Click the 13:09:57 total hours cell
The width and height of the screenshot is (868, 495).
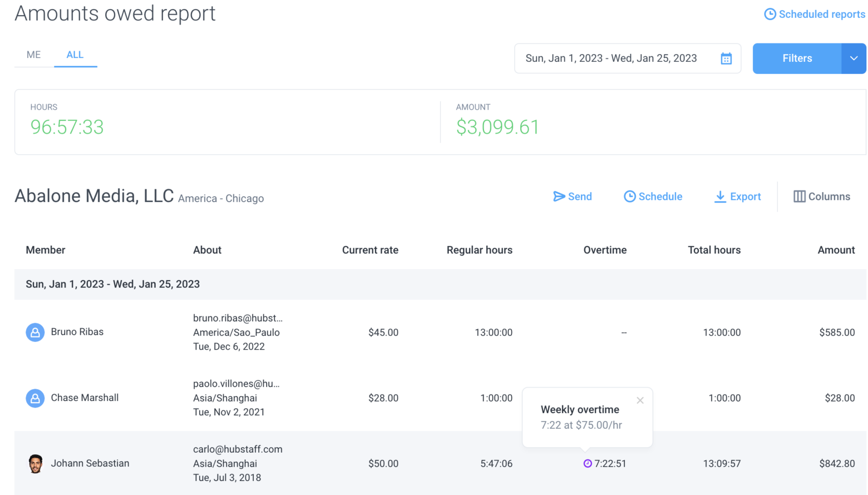722,464
